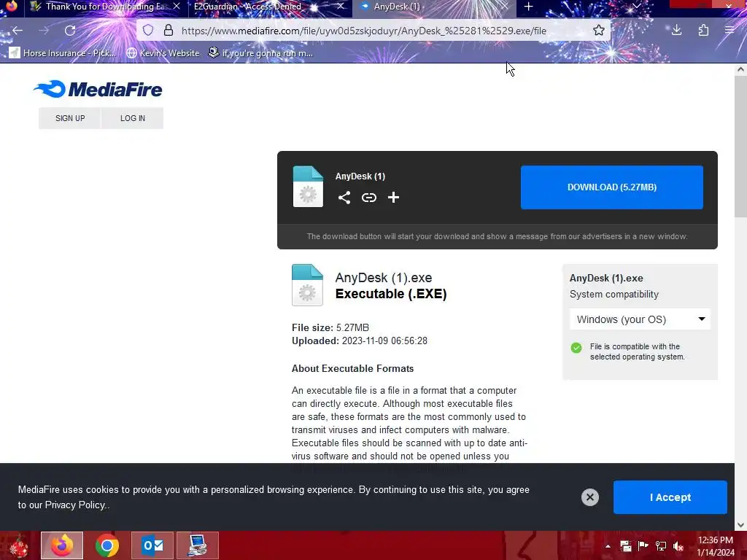The height and width of the screenshot is (560, 747).
Task: Open Kevin's Website bookmark
Action: [163, 52]
